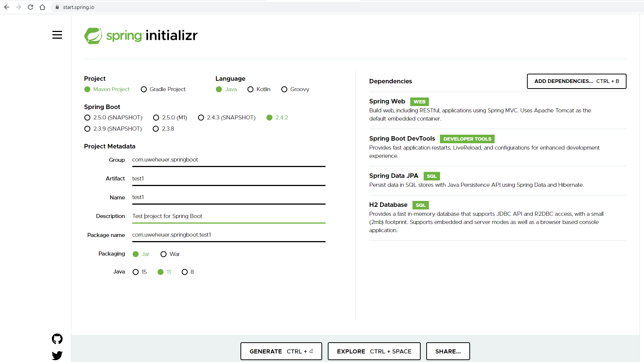This screenshot has height=362, width=644.
Task: Switch packaging to War
Action: [x=164, y=254]
